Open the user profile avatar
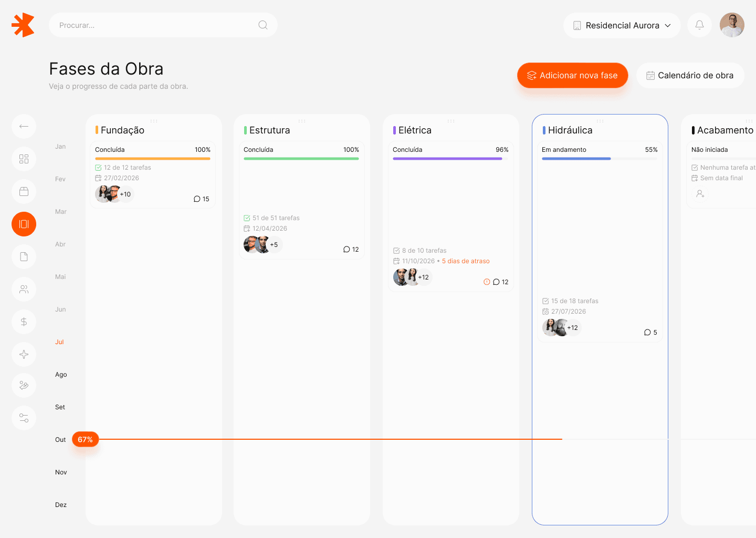Viewport: 756px width, 538px height. point(732,25)
